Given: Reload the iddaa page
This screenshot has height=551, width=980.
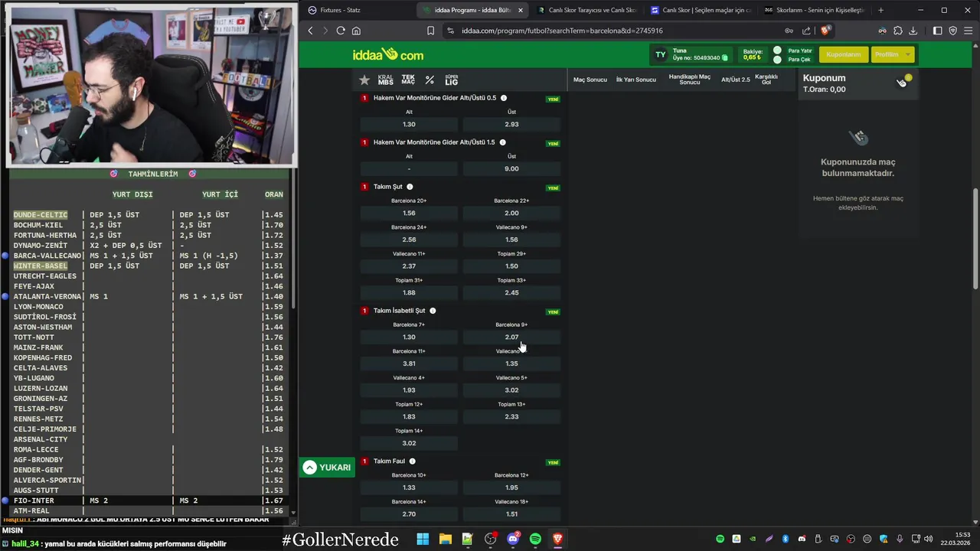Looking at the screenshot, I should [x=341, y=31].
